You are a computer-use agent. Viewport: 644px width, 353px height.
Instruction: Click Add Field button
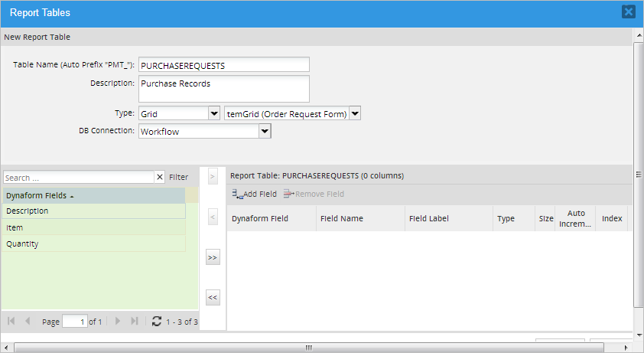pyautogui.click(x=255, y=194)
